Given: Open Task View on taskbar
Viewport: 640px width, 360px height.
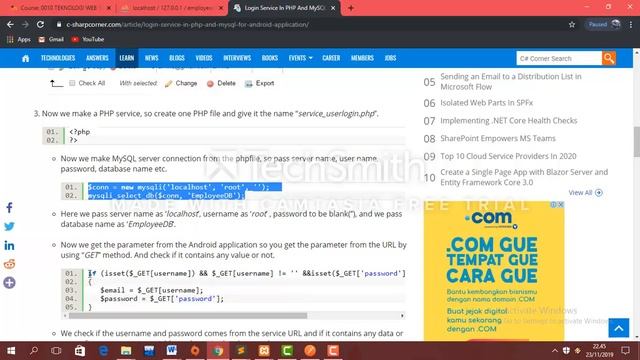Looking at the screenshot, I should point(56,351).
